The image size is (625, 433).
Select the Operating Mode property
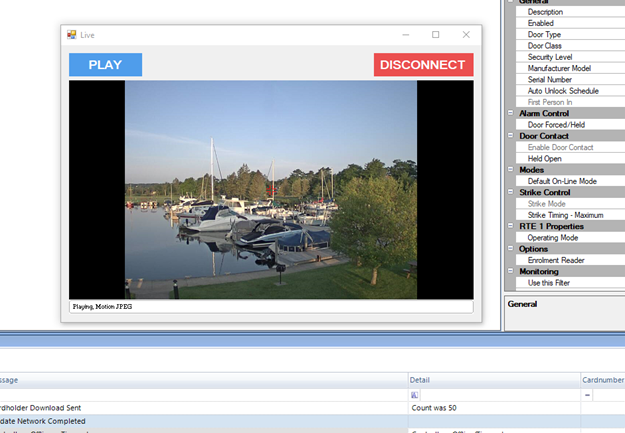click(x=570, y=238)
